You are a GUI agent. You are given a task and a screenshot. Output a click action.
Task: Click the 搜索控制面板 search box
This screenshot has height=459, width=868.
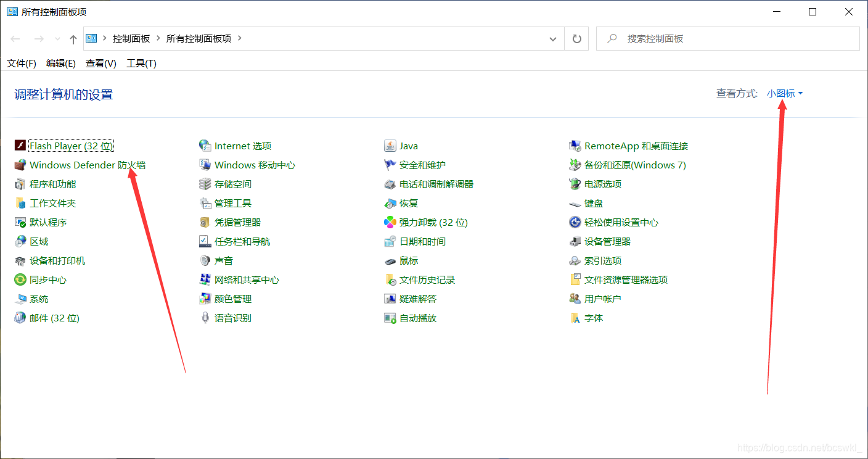coord(727,38)
